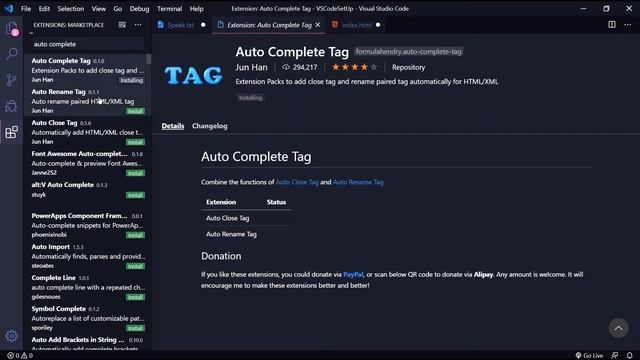Viewport: 640px width, 360px height.
Task: Install the Symbol Complete extension
Action: pos(135,328)
